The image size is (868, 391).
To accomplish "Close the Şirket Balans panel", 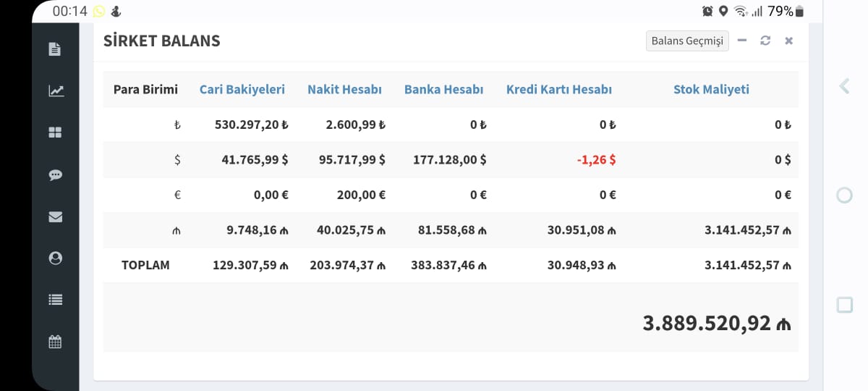I will coord(788,41).
